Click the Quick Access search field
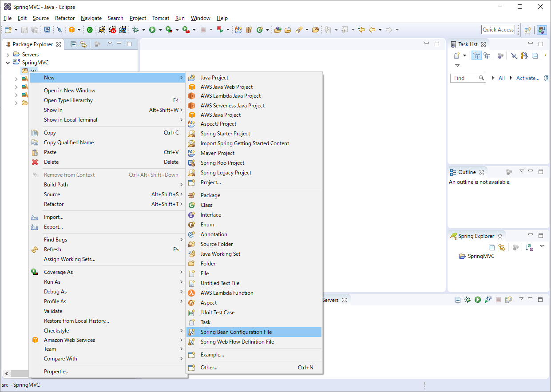The height and width of the screenshot is (392, 551). coord(498,30)
